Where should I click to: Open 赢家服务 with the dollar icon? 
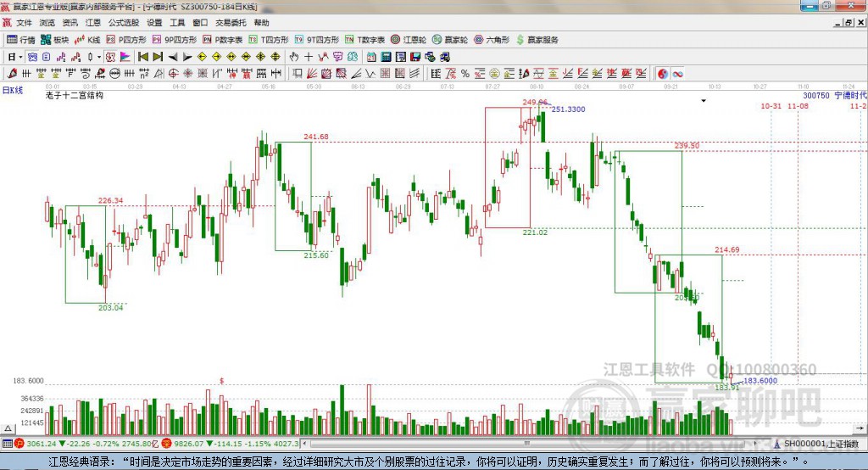tap(537, 40)
